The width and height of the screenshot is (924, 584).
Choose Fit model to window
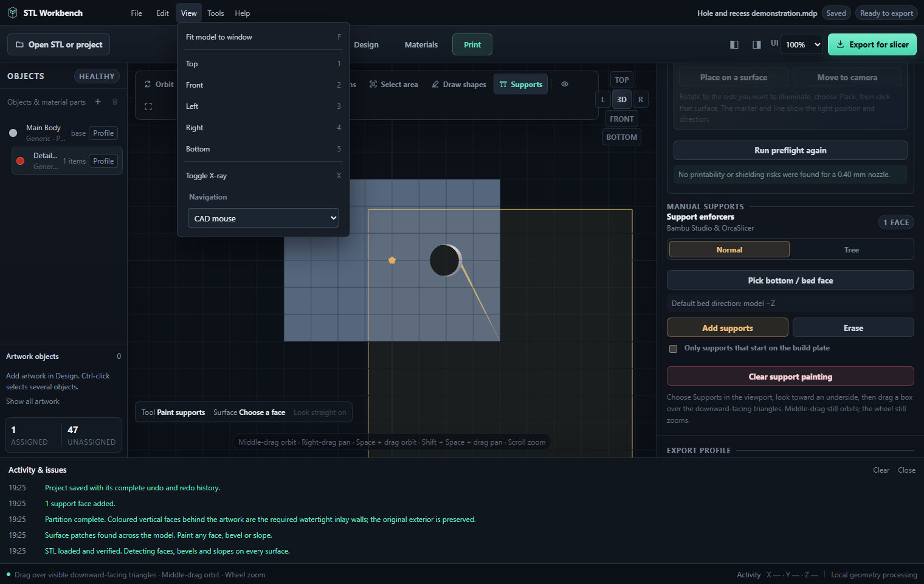coord(263,37)
